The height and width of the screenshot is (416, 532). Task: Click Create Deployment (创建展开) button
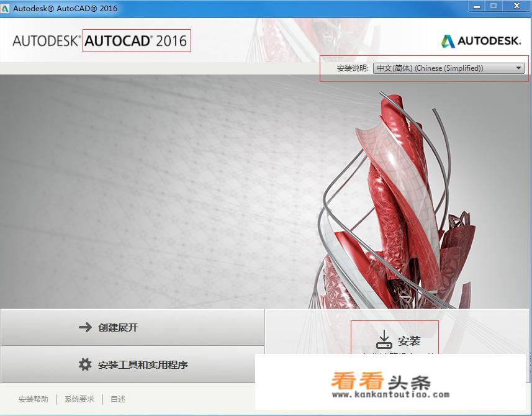pos(132,327)
